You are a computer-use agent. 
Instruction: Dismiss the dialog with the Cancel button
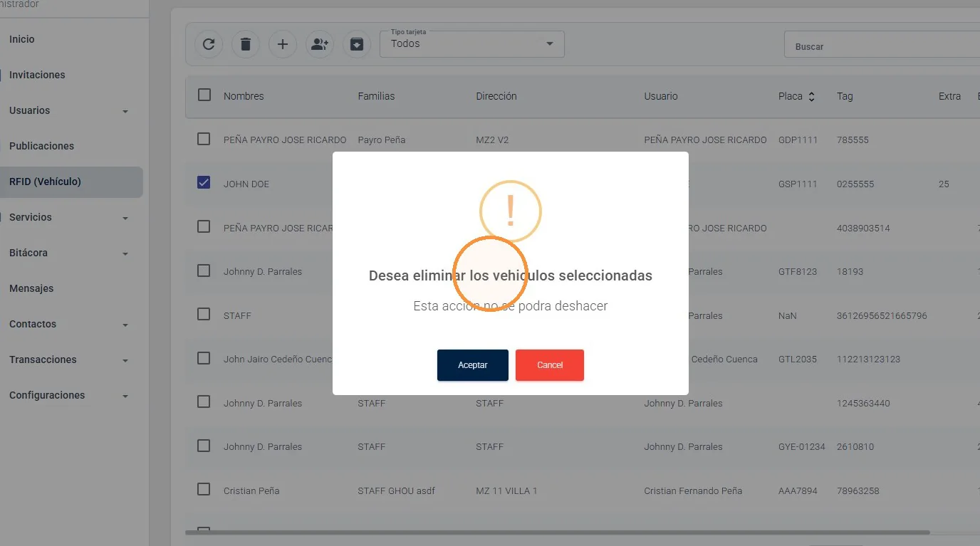[x=550, y=365]
